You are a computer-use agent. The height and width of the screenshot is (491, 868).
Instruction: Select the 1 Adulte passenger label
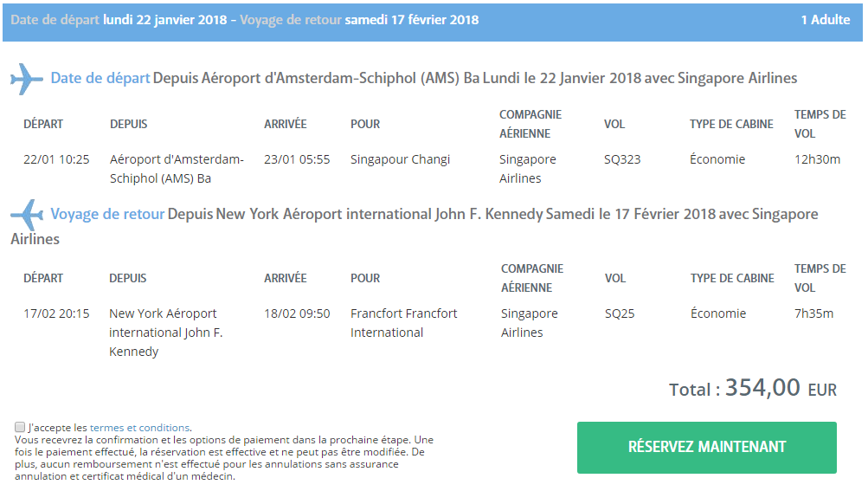(x=826, y=20)
